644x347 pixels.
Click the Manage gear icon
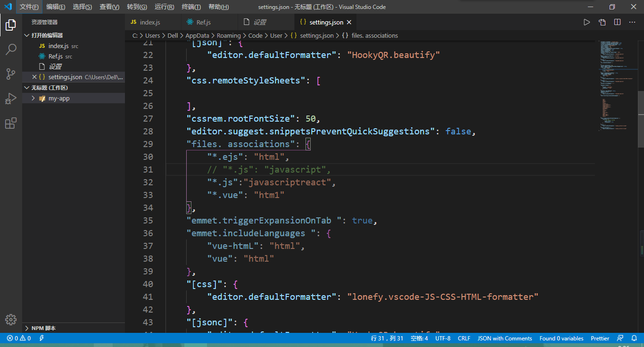(x=11, y=319)
